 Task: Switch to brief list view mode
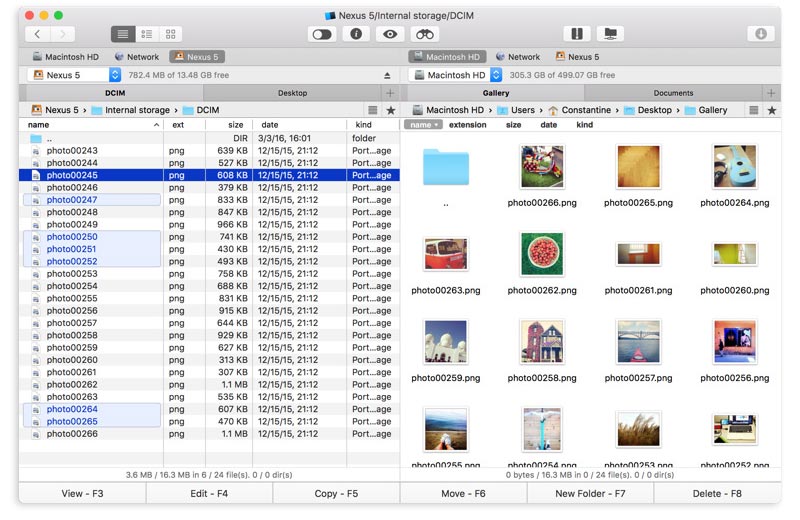click(147, 34)
